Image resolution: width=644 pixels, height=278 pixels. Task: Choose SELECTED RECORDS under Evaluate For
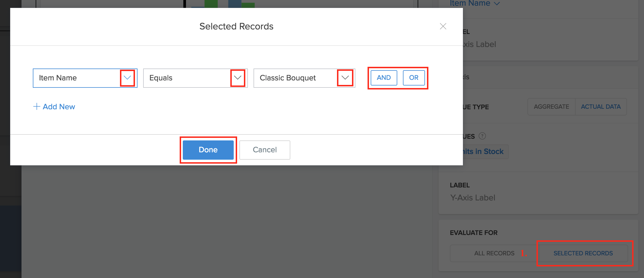tap(583, 253)
